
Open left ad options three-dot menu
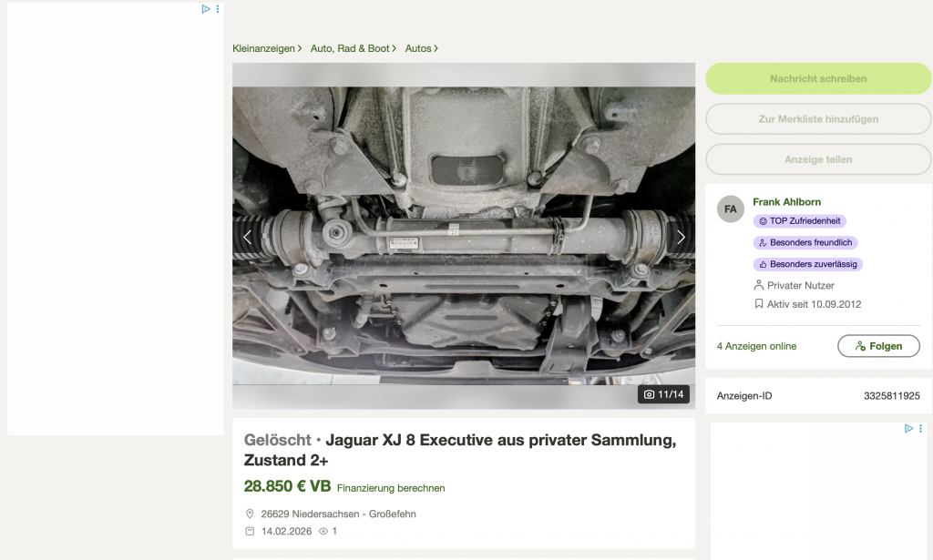[218, 9]
